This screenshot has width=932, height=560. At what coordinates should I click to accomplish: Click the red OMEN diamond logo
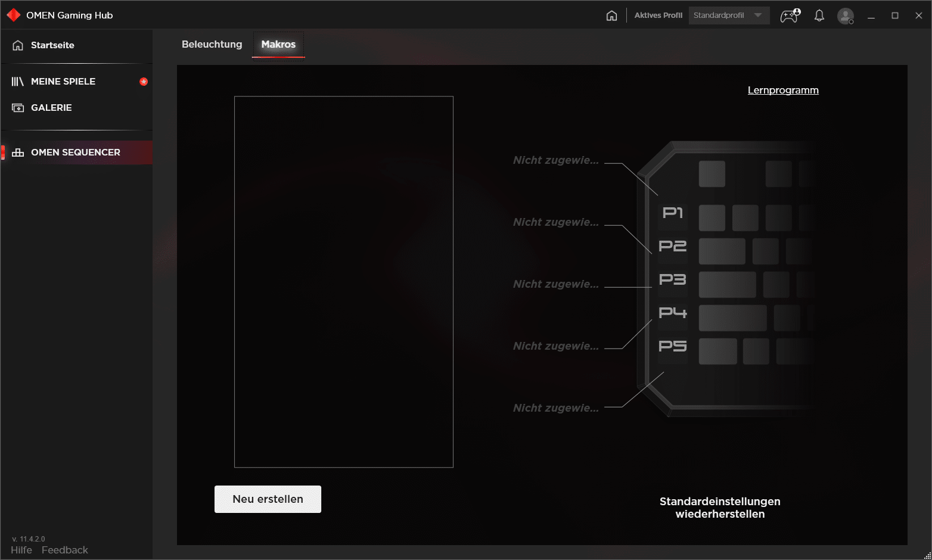pyautogui.click(x=13, y=15)
